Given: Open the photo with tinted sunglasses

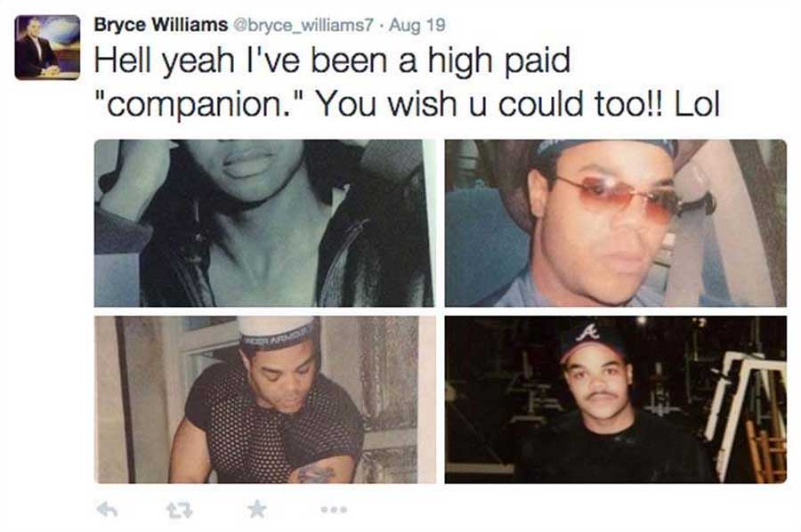Looking at the screenshot, I should pyautogui.click(x=616, y=223).
